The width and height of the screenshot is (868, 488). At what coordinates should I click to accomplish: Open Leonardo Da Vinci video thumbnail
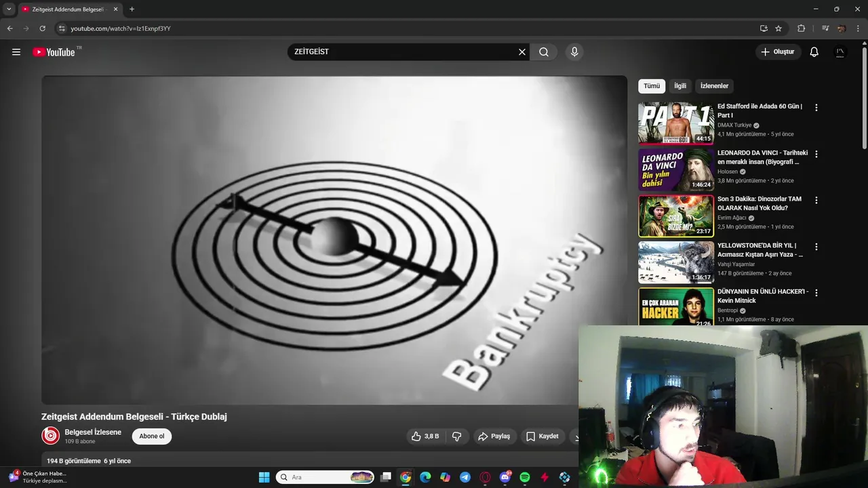(x=675, y=169)
